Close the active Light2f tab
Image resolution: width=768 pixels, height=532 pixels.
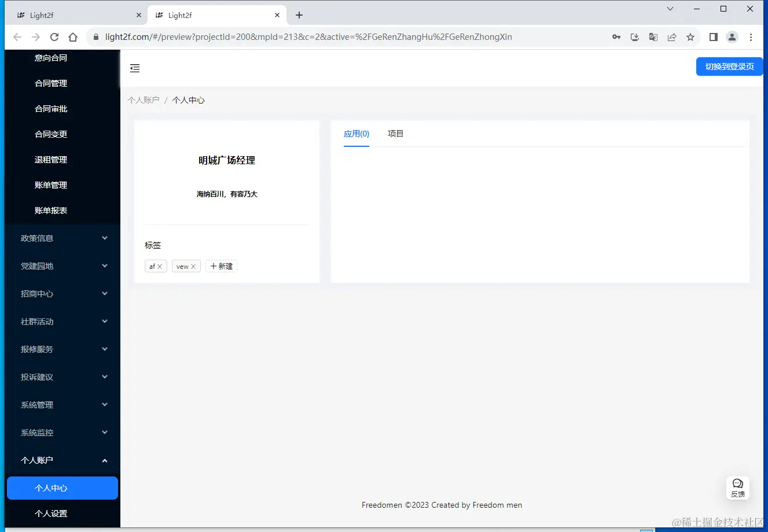277,16
